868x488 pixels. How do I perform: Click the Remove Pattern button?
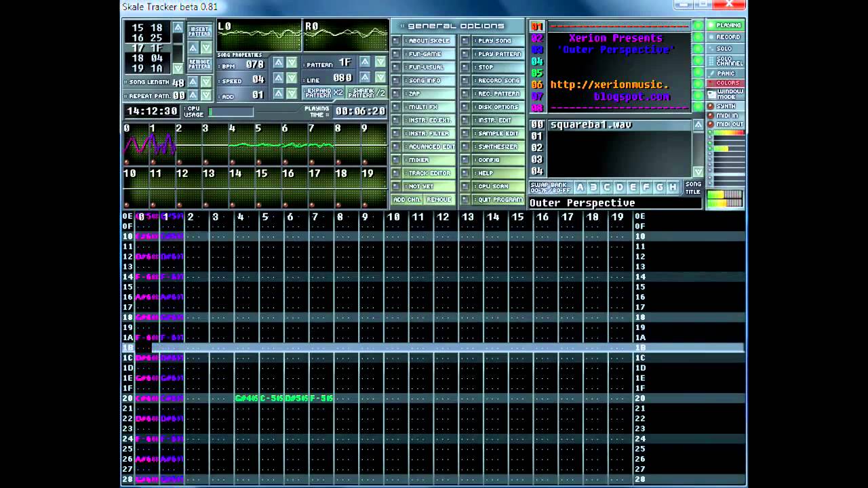[x=199, y=64]
